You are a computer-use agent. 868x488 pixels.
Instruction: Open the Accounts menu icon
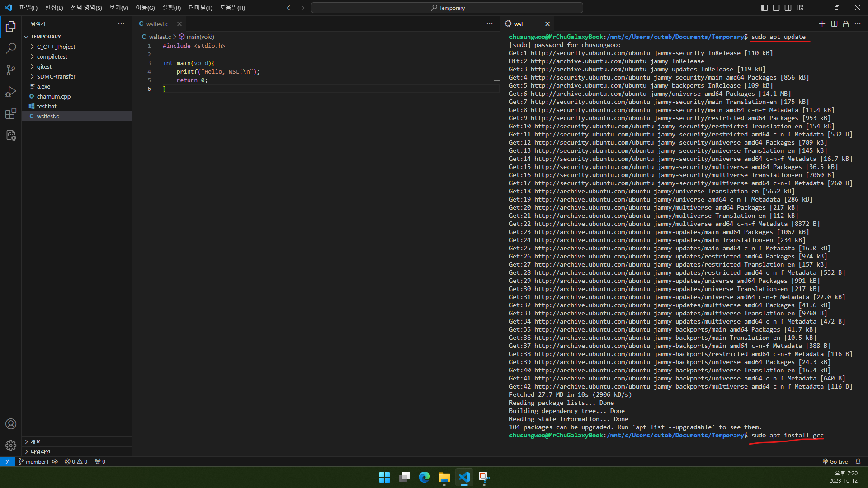(11, 424)
